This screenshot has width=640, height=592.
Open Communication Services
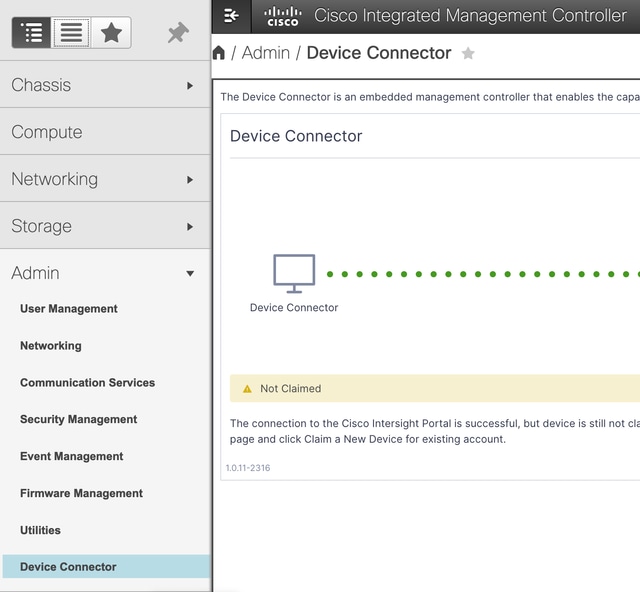coord(88,383)
